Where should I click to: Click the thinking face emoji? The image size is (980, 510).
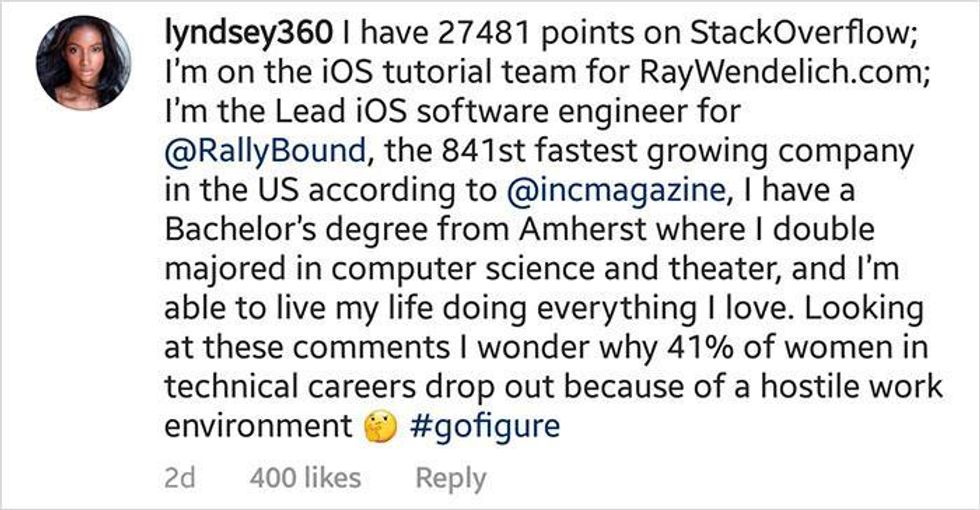(380, 428)
